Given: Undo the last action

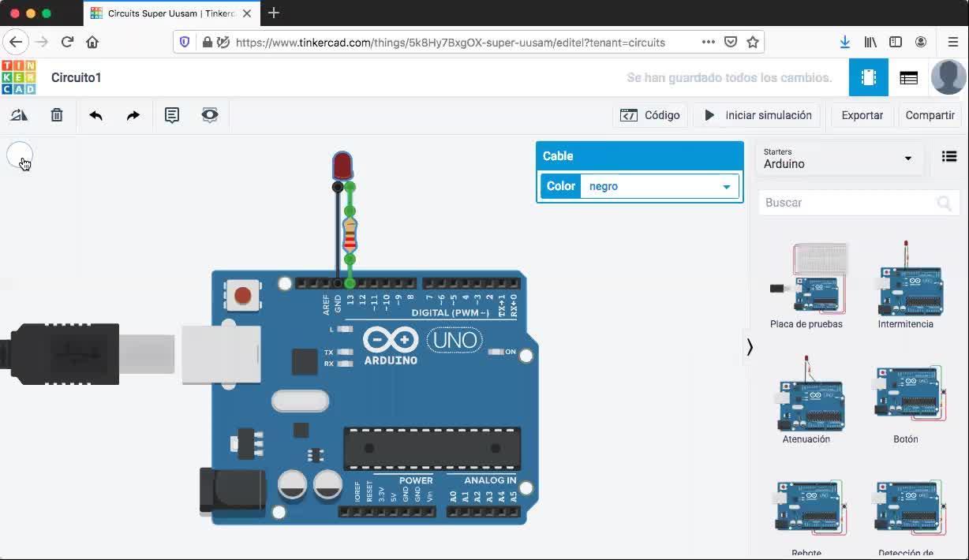Looking at the screenshot, I should tap(96, 115).
